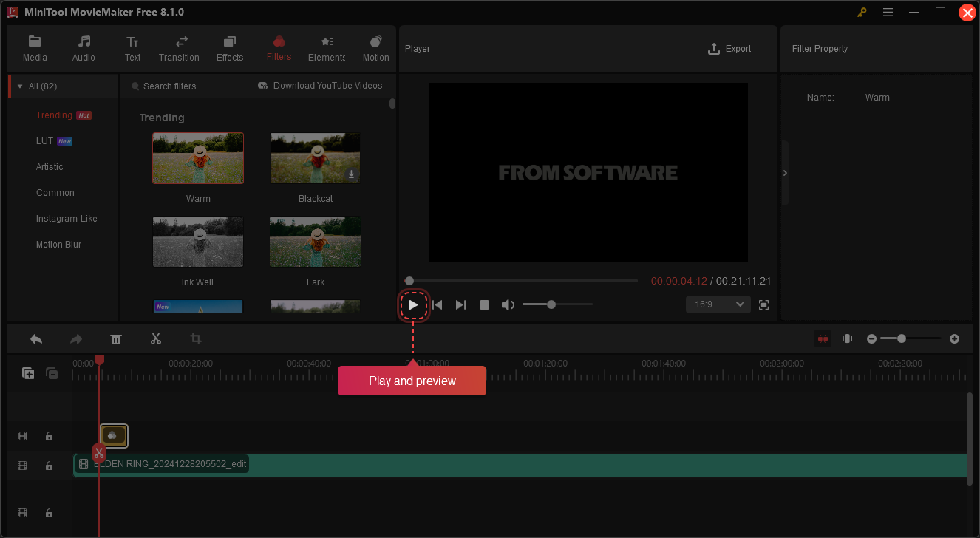
Task: Click the timeline ruler at 00:01:20:00
Action: click(x=545, y=364)
